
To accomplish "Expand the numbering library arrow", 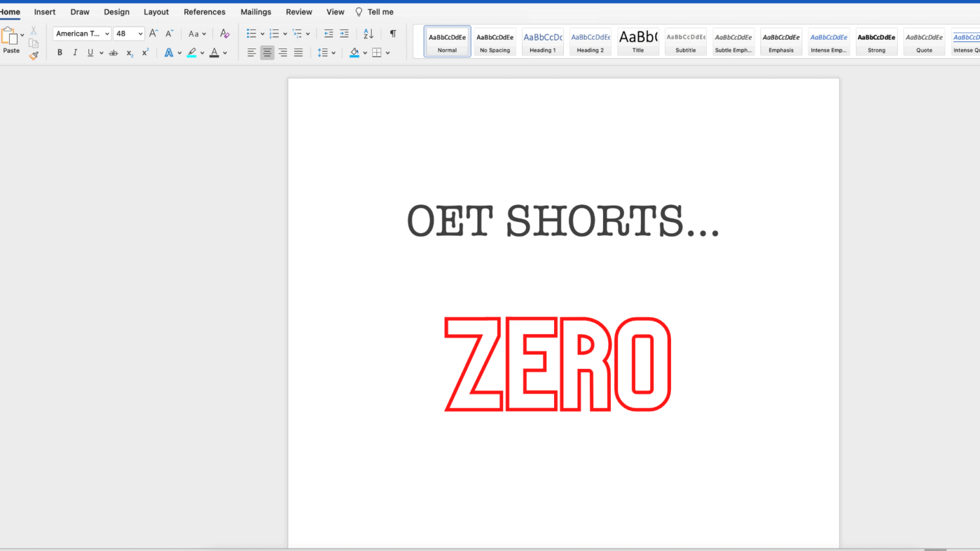I will (x=285, y=34).
